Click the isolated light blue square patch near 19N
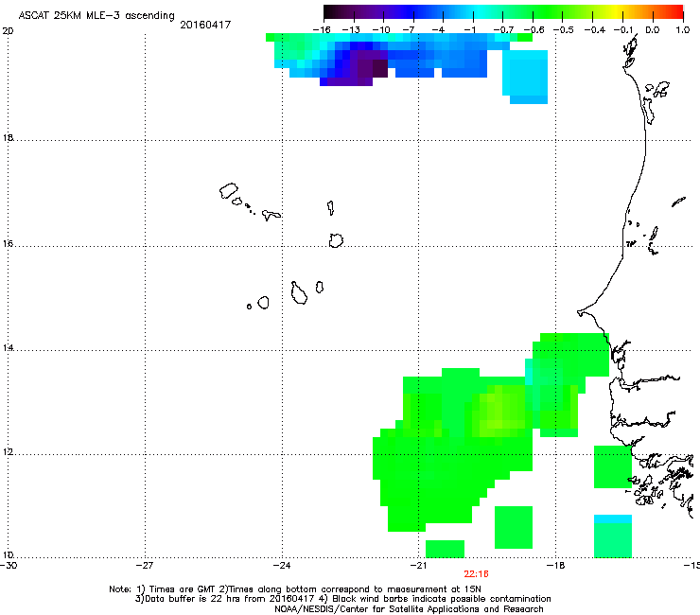 525,77
